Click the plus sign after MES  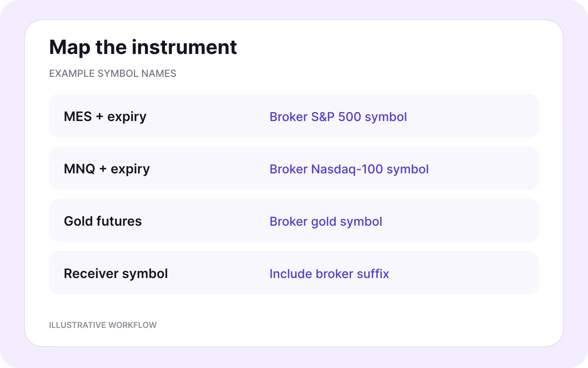pos(100,117)
